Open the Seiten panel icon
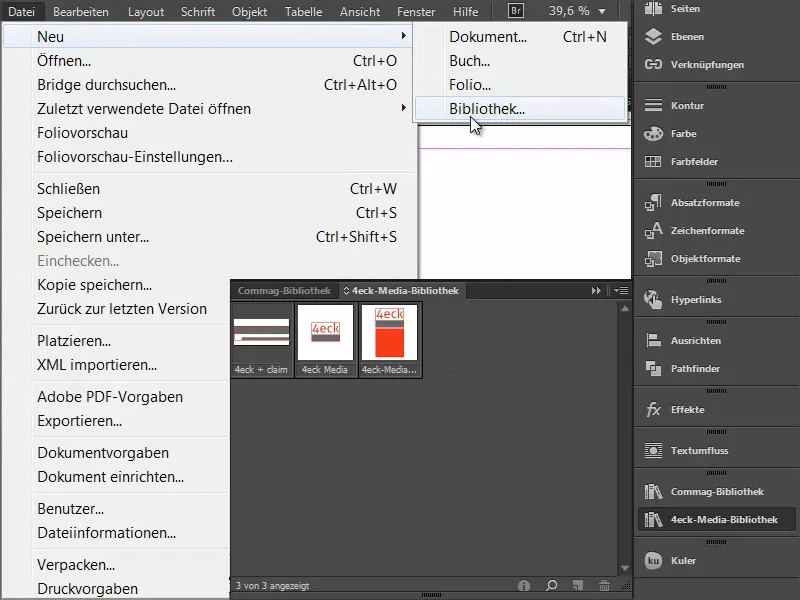Screen dimensions: 800x600 pyautogui.click(x=653, y=8)
